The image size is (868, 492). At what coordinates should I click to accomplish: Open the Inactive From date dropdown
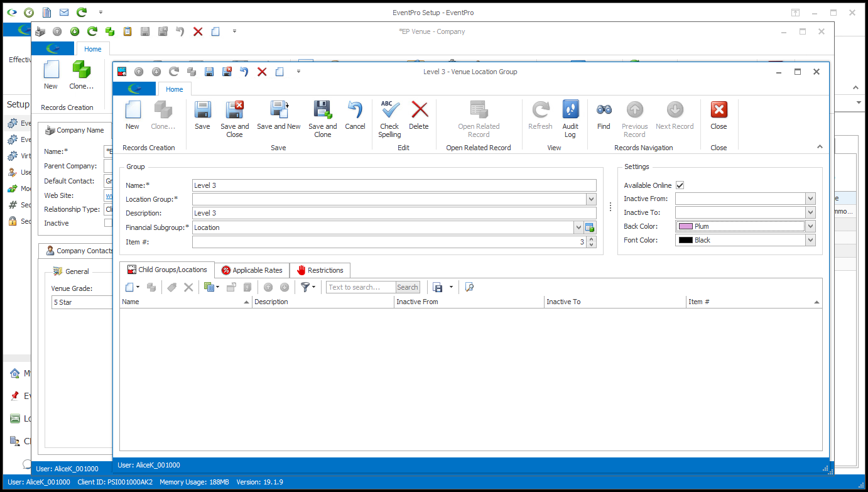pyautogui.click(x=810, y=199)
